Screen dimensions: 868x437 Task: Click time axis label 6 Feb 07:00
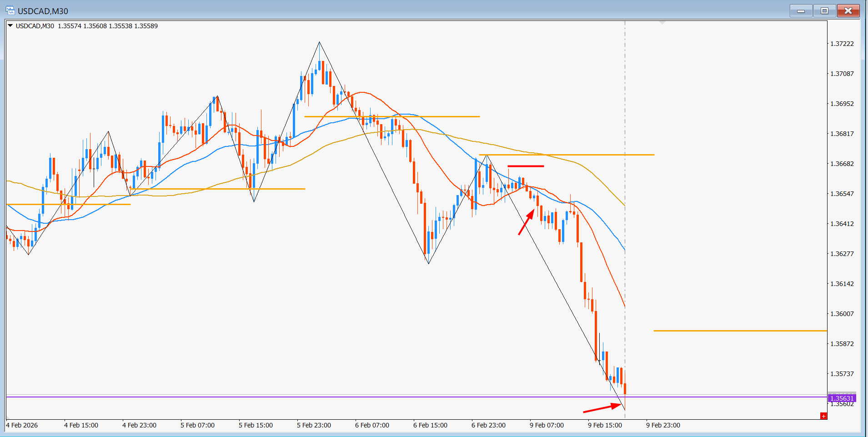click(372, 425)
